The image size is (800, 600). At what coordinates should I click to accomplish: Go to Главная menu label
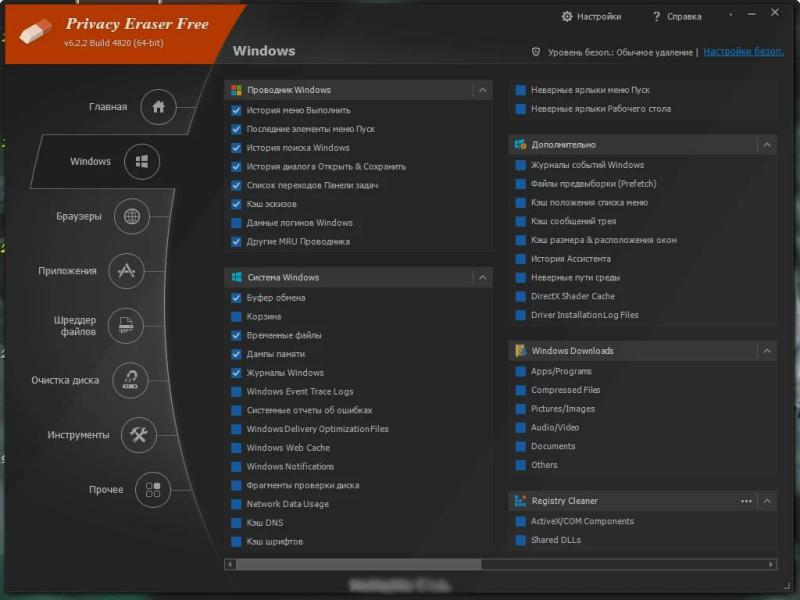point(108,107)
